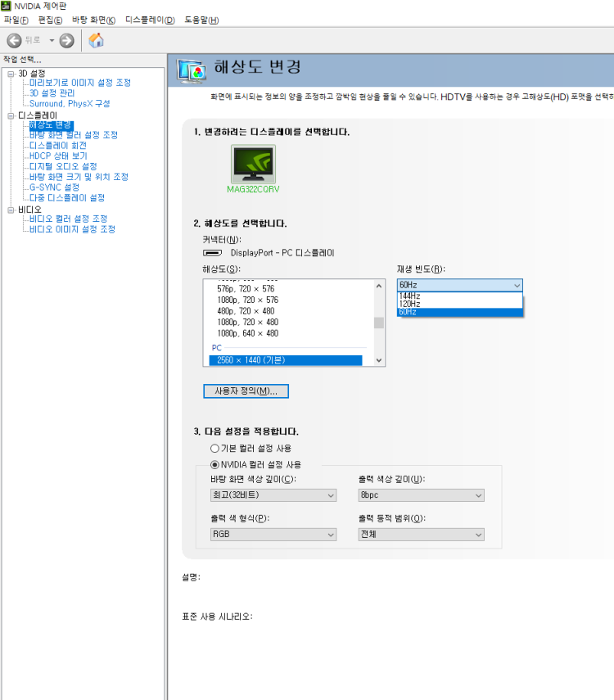
Task: Click the Forward arrow toolbar icon
Action: click(x=67, y=41)
